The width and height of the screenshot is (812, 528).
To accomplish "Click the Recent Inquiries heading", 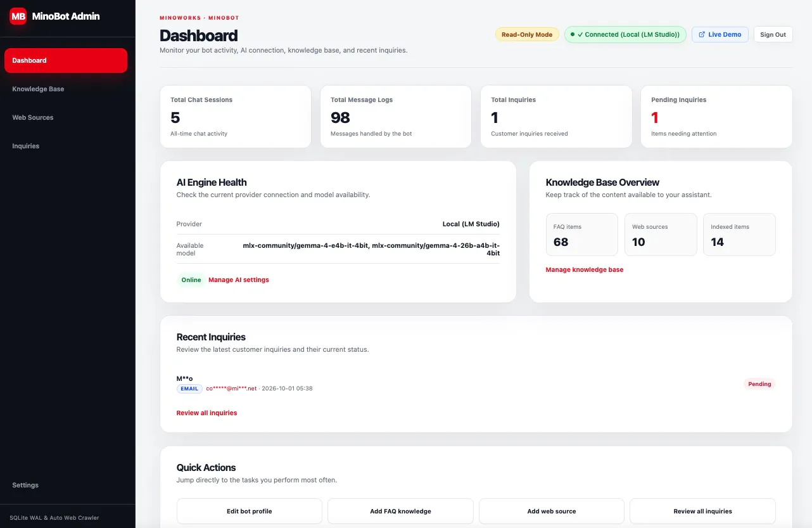I will pos(211,337).
